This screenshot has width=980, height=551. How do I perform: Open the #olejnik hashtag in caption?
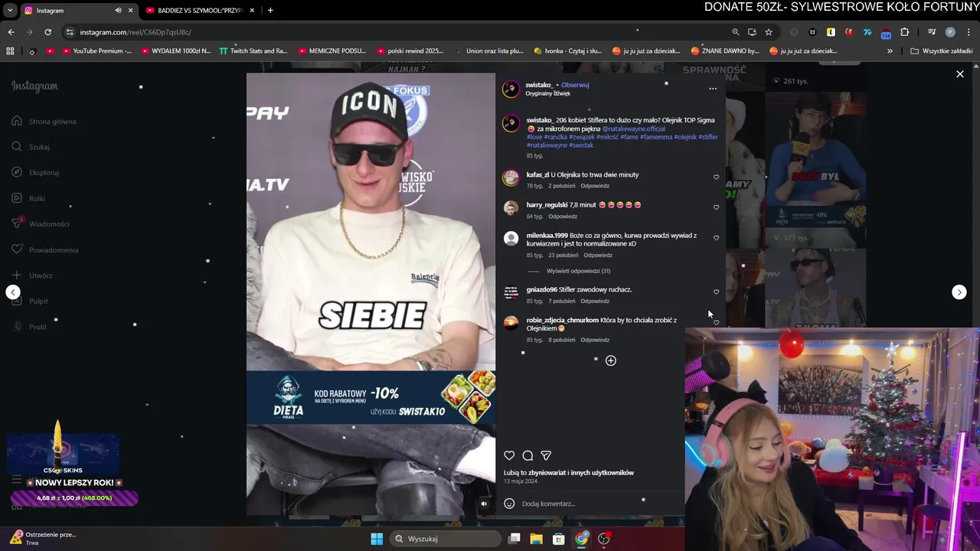(x=685, y=137)
